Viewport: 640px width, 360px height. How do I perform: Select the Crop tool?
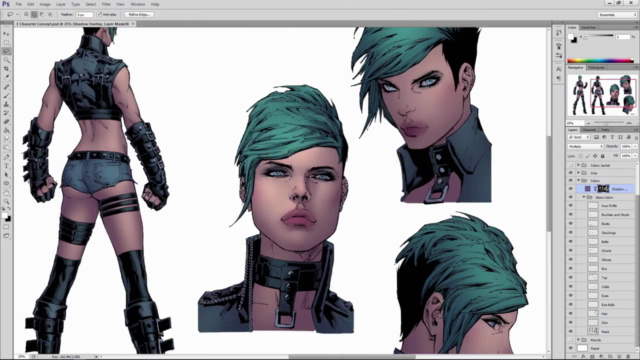click(x=6, y=69)
